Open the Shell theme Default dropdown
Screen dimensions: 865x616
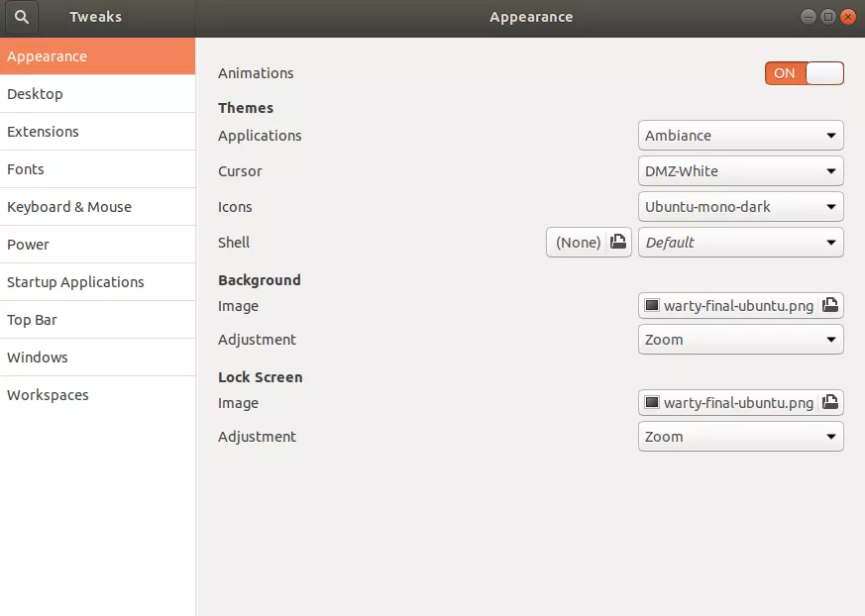[740, 242]
